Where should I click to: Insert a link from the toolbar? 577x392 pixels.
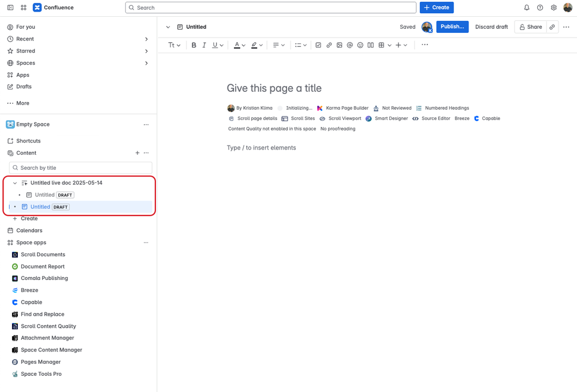(x=329, y=45)
